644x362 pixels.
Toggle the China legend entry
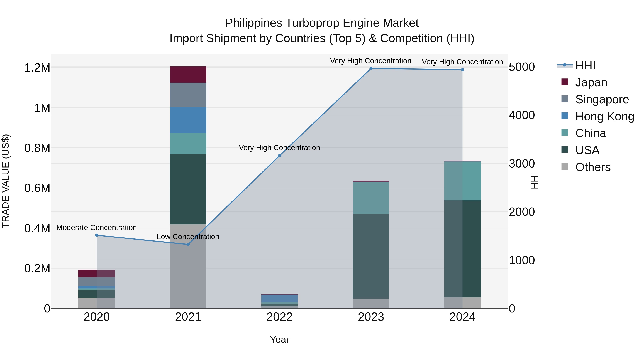tap(584, 133)
